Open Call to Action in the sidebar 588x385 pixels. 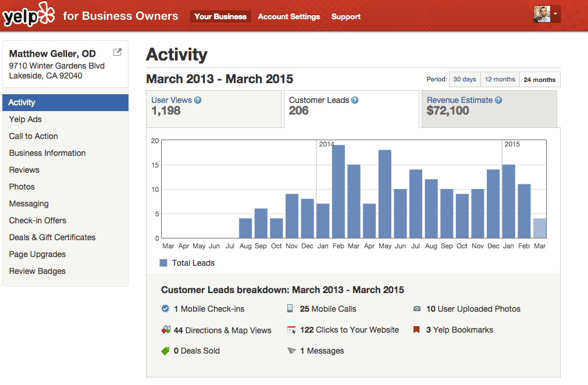[x=65, y=136]
